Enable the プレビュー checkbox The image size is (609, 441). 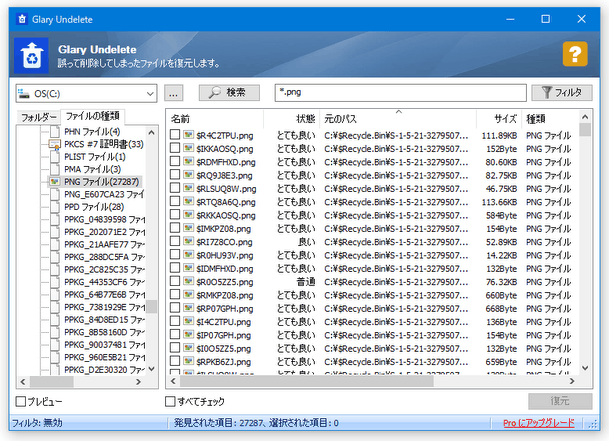click(x=21, y=401)
